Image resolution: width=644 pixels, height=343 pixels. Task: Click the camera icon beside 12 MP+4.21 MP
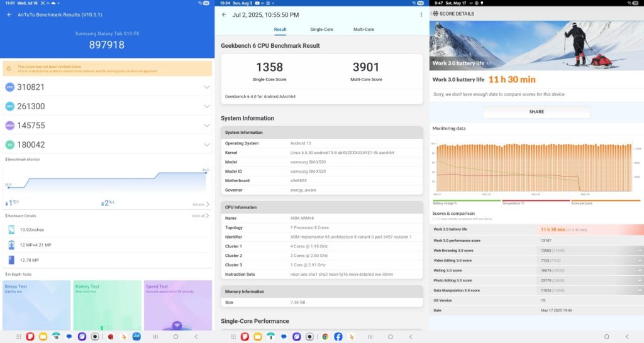point(11,245)
